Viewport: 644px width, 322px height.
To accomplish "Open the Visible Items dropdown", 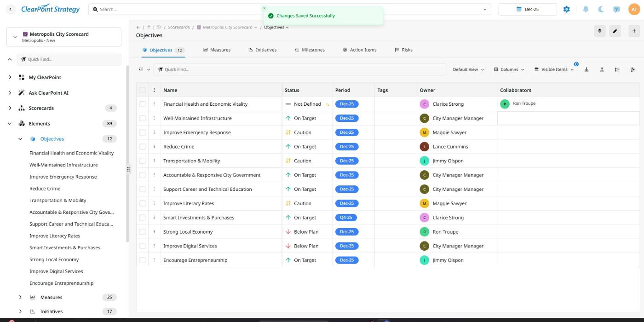I will point(554,69).
